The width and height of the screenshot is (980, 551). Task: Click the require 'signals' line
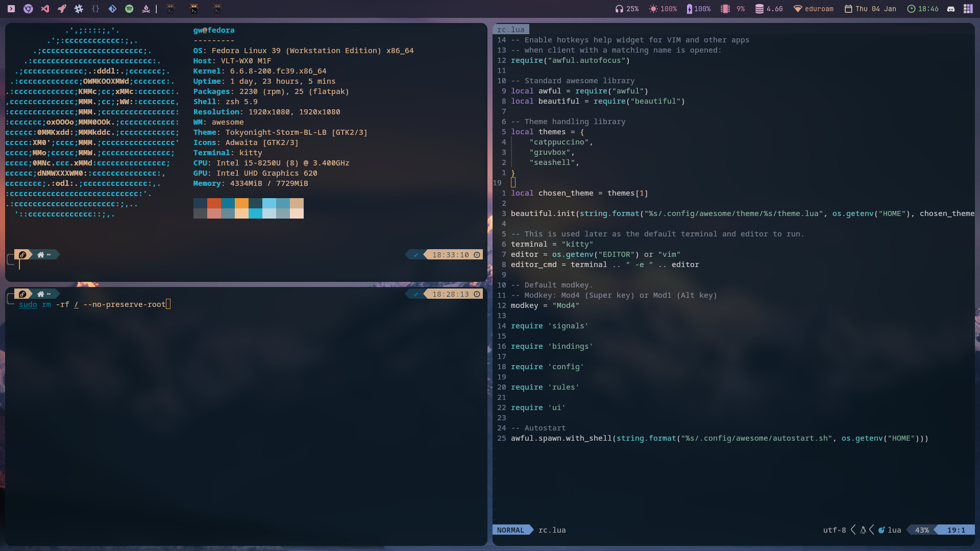pos(550,326)
